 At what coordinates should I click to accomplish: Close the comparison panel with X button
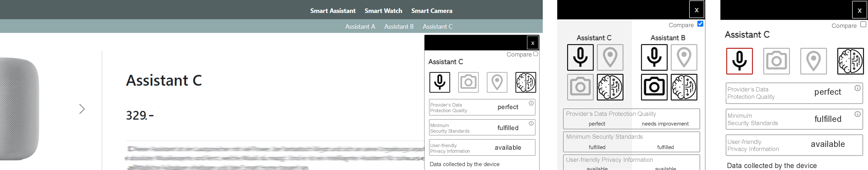pyautogui.click(x=696, y=10)
